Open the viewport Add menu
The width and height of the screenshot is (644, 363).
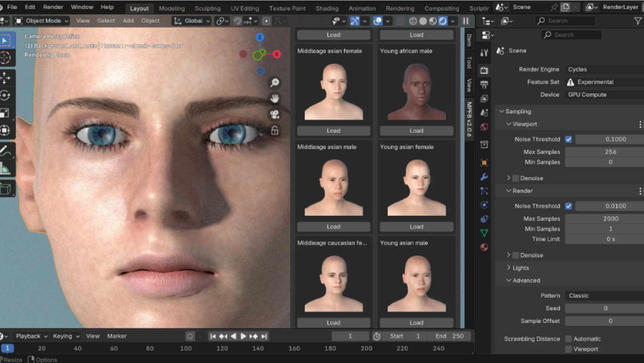pos(128,20)
